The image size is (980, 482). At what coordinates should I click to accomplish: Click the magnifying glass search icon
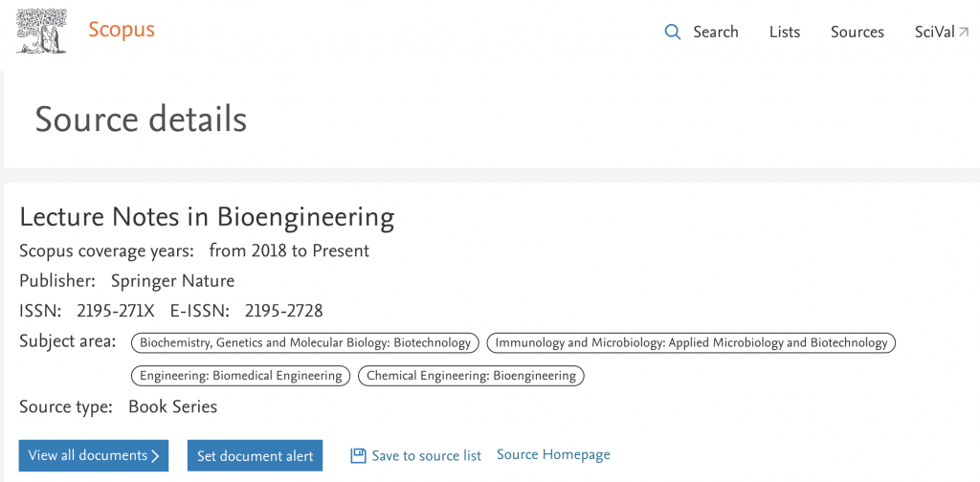(673, 33)
